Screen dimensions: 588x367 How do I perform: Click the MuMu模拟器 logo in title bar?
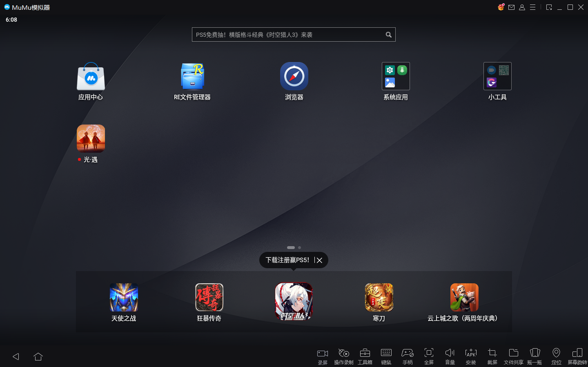point(7,7)
